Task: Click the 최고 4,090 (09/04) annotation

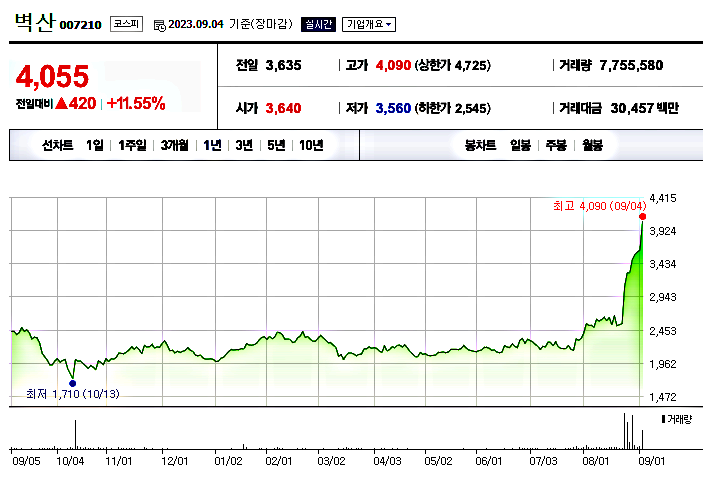Action: pos(599,206)
